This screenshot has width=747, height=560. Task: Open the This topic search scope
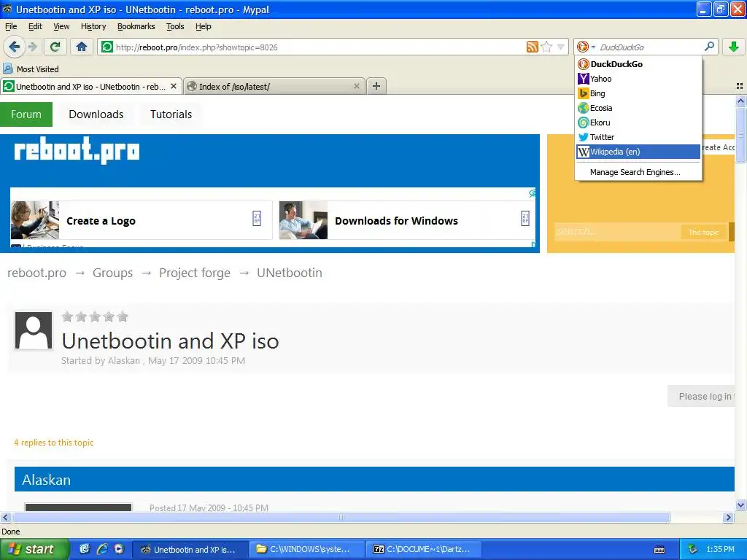point(704,232)
